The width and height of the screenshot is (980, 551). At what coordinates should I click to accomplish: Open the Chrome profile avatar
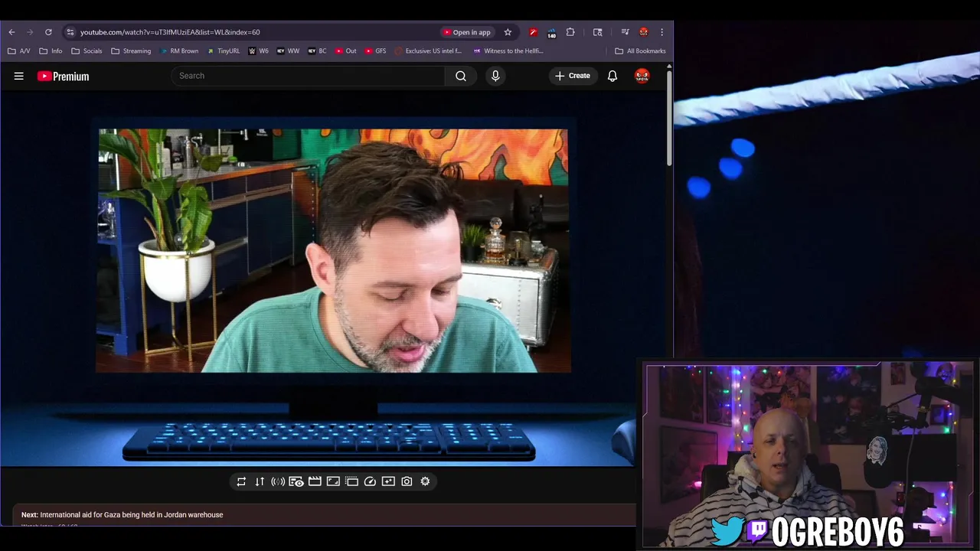(643, 32)
